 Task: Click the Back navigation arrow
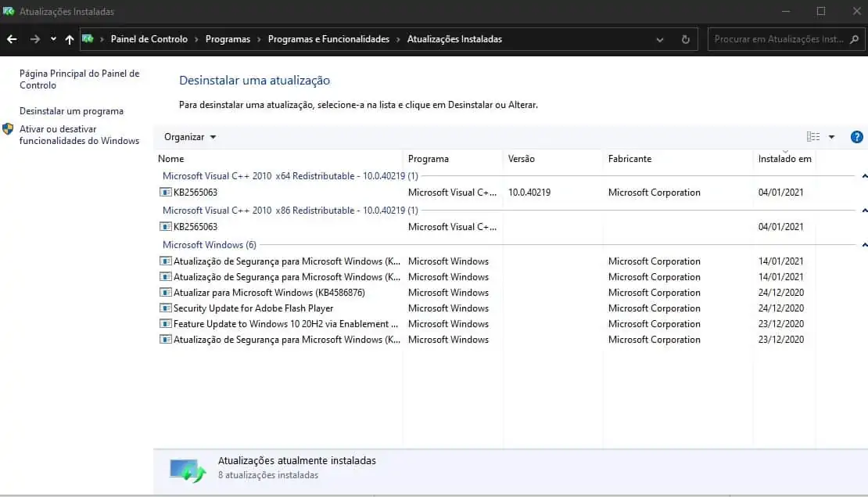point(12,39)
